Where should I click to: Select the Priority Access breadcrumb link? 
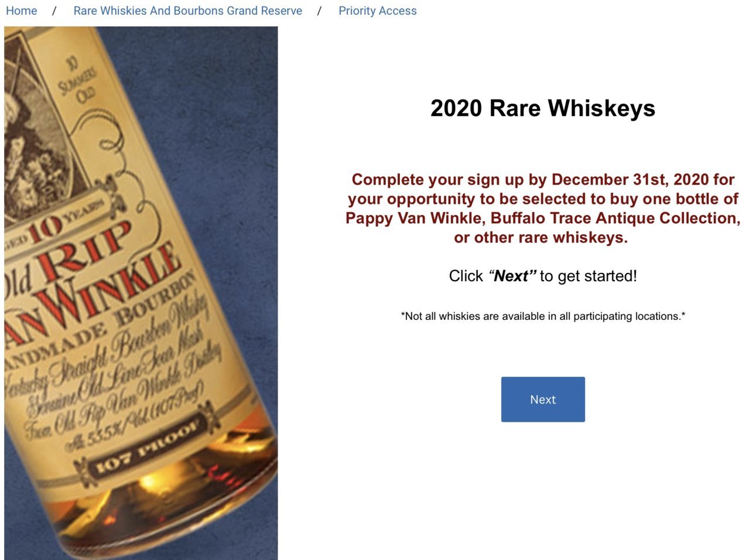coord(377,11)
